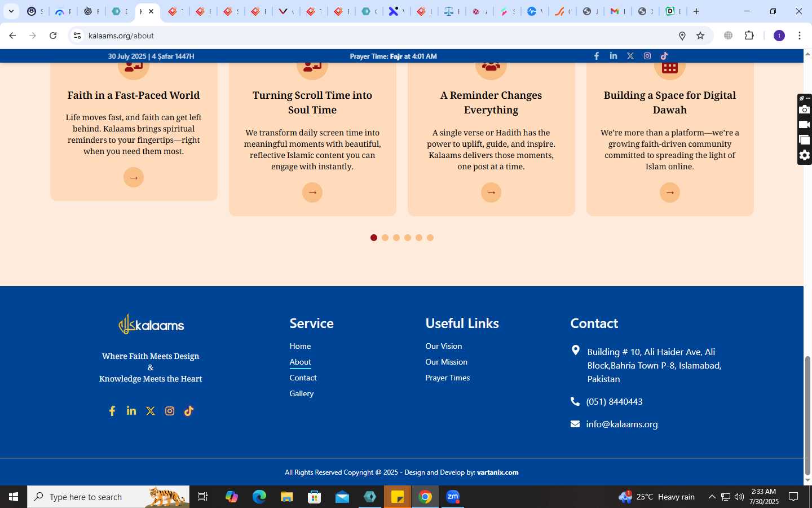The height and width of the screenshot is (508, 812).
Task: Click the arrow button on A Reminder Changes Everything card
Action: pos(491,192)
